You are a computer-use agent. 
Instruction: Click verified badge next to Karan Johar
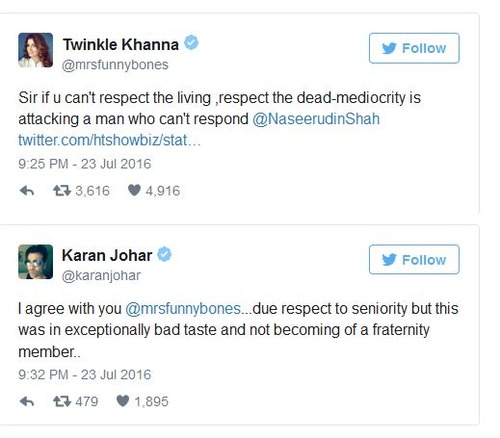[x=164, y=255]
